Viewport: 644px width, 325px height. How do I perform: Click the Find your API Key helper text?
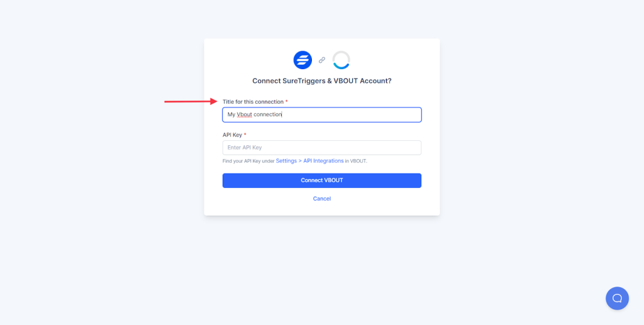[x=248, y=162]
